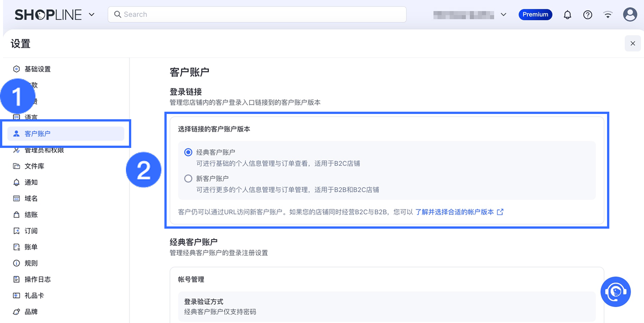Click the Wi-Fi signal status icon

[x=608, y=15]
